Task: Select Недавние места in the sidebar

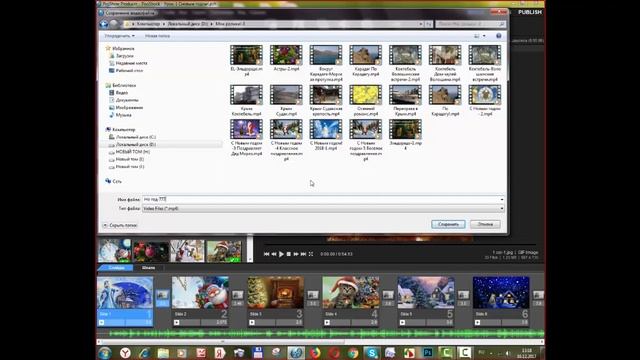Action: [131, 63]
